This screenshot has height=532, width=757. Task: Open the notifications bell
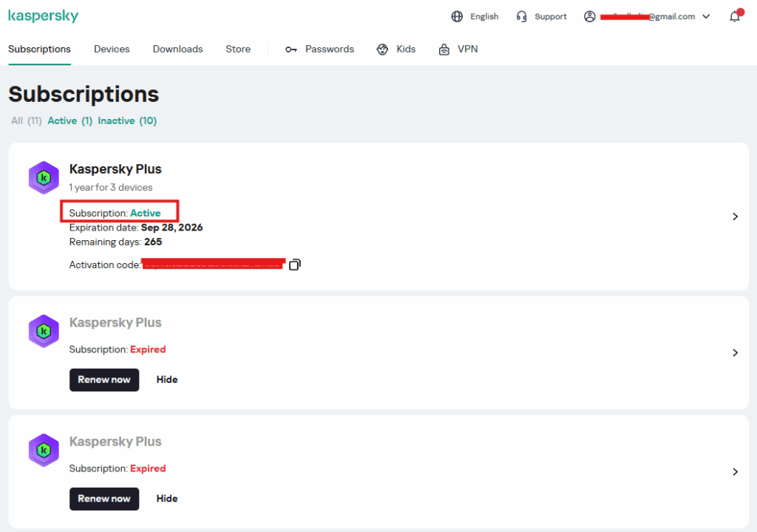[735, 16]
